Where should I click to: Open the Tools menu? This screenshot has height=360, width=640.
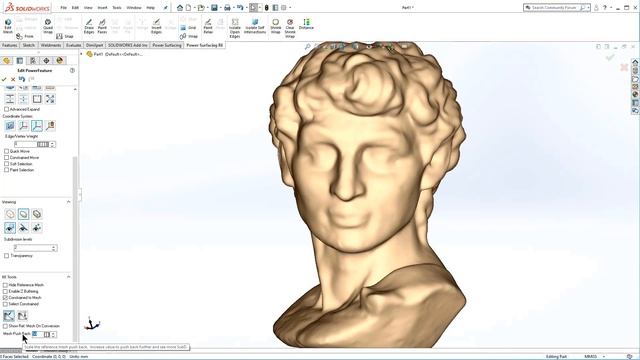[117, 7]
